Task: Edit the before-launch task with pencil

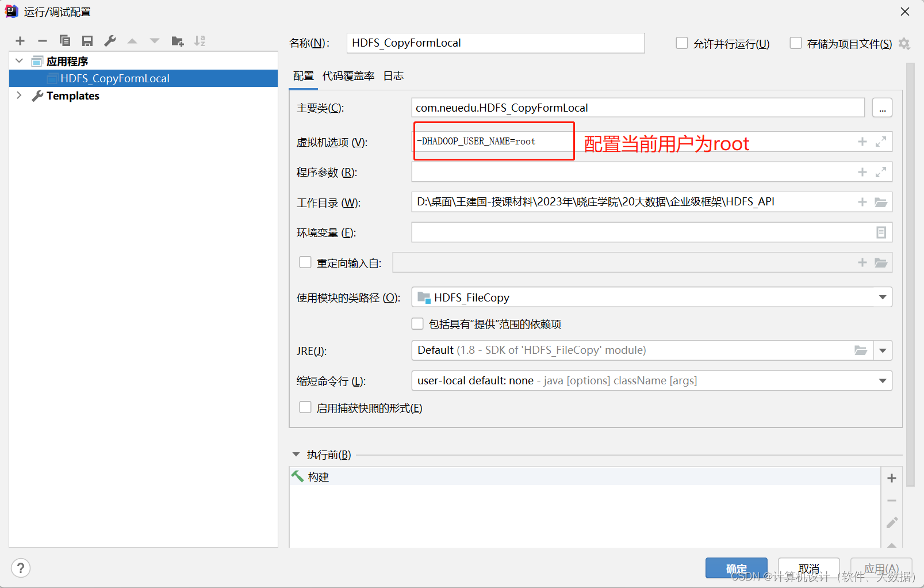Action: point(892,522)
